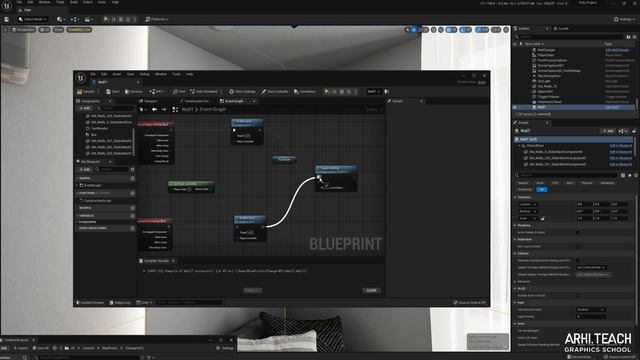The width and height of the screenshot is (640, 360).
Task: Click Edit in Blueprint link for DefaultSceneRoot row
Action: pos(620,146)
